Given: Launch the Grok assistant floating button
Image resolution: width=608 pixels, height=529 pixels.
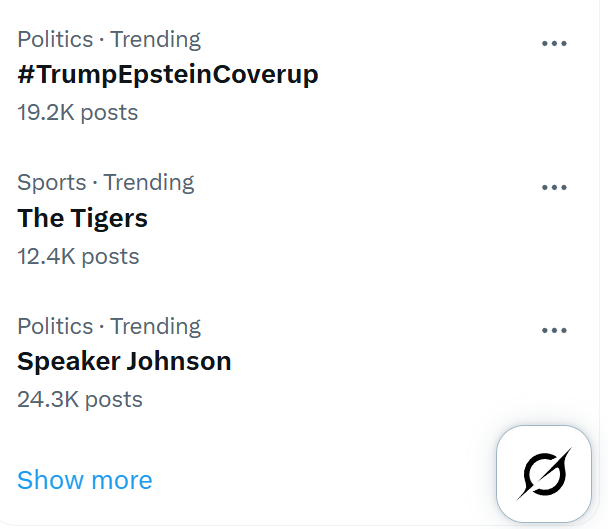Looking at the screenshot, I should (544, 474).
